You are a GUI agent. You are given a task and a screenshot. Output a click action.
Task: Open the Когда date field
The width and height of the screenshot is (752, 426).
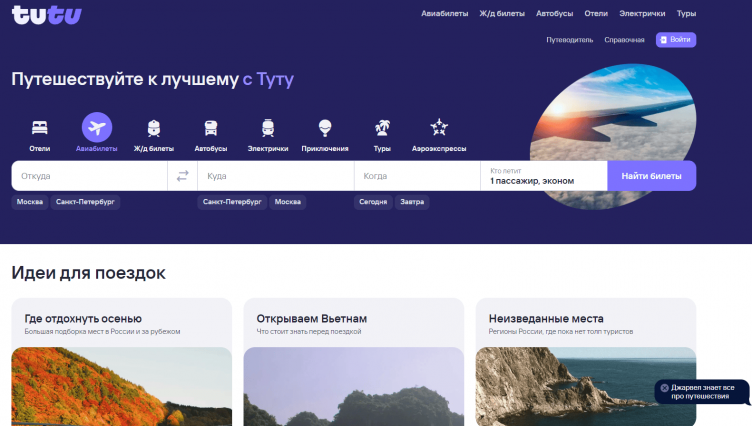point(417,176)
